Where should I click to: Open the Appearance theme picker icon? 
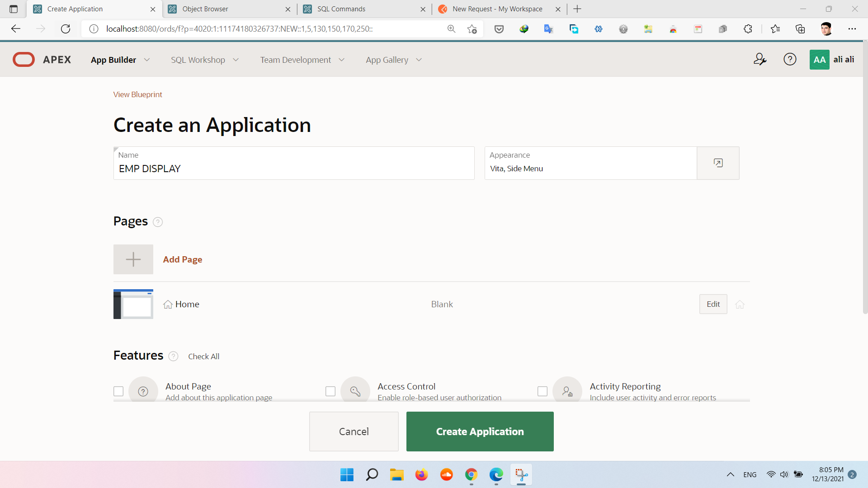718,163
